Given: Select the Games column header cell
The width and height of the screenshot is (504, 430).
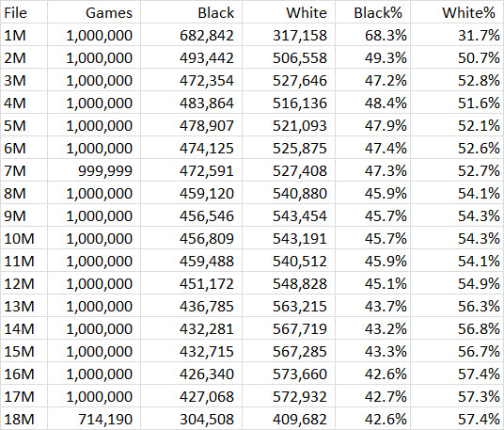Looking at the screenshot, I should click(94, 12).
